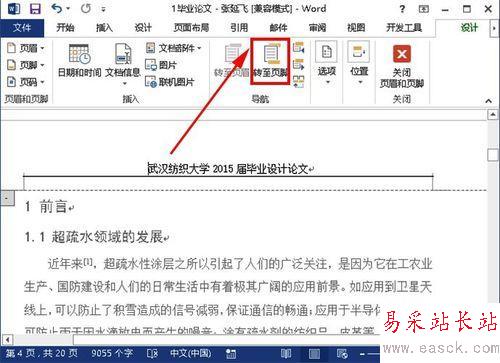Switch to the 视图 tab
Viewport: 500px width, 363px height.
point(356,27)
